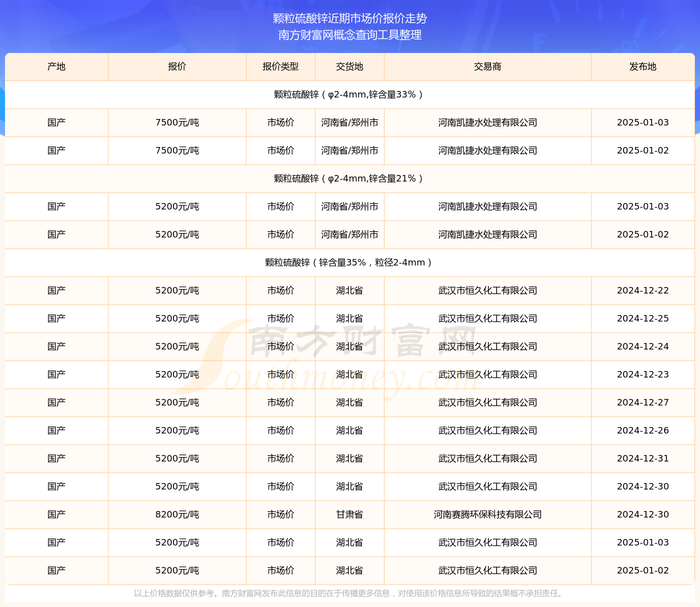Click the 7500元/吨 price dated 2025-01-02
The width and height of the screenshot is (700, 607).
click(177, 150)
